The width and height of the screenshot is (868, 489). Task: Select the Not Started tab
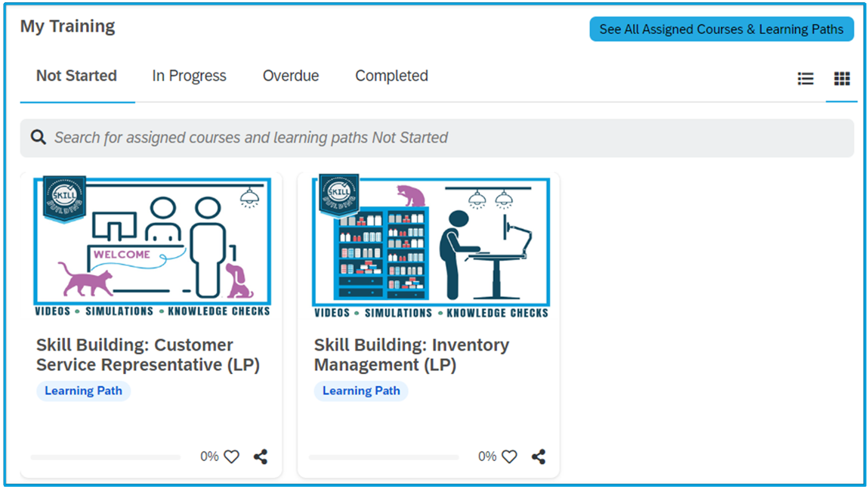pos(76,76)
